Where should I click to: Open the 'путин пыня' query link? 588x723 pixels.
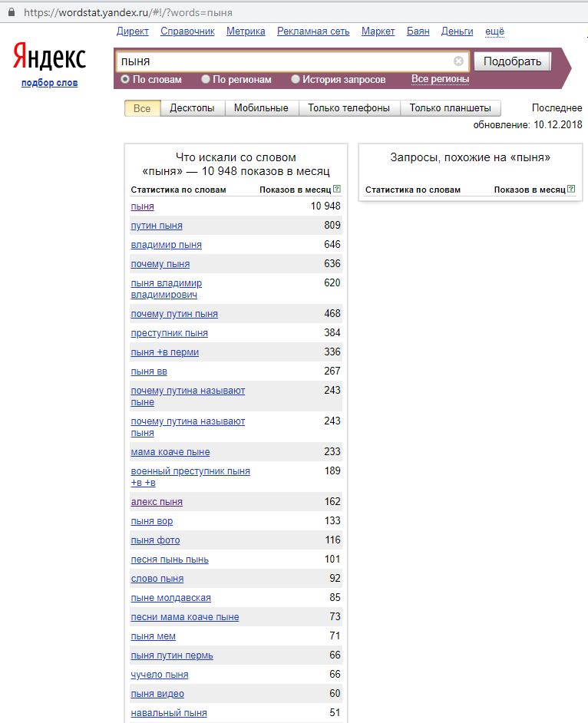click(x=157, y=226)
